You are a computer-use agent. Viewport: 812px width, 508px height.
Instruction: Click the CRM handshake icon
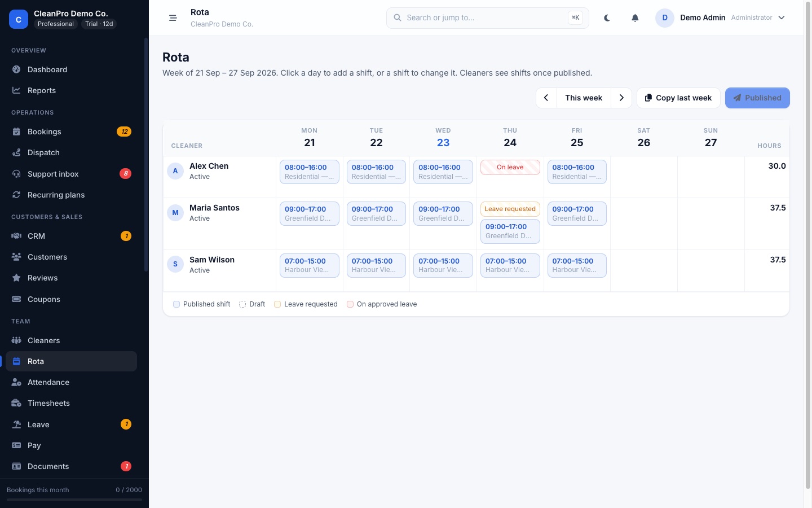point(16,236)
